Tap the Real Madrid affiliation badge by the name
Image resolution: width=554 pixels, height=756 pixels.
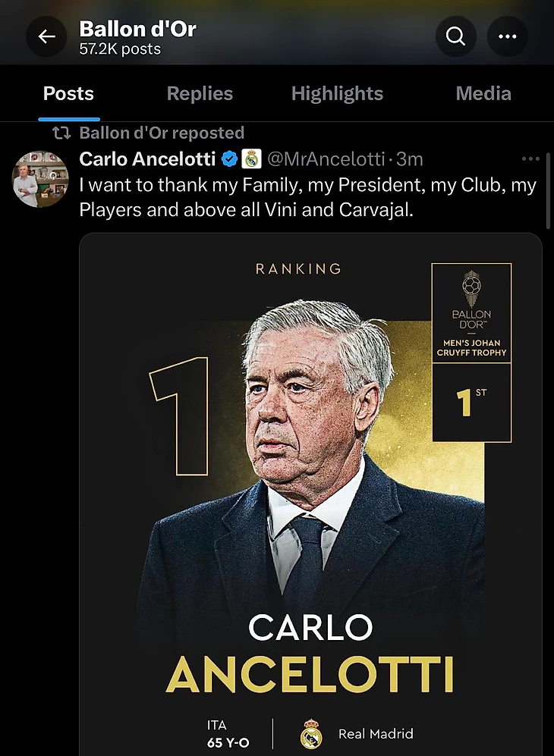pos(251,159)
